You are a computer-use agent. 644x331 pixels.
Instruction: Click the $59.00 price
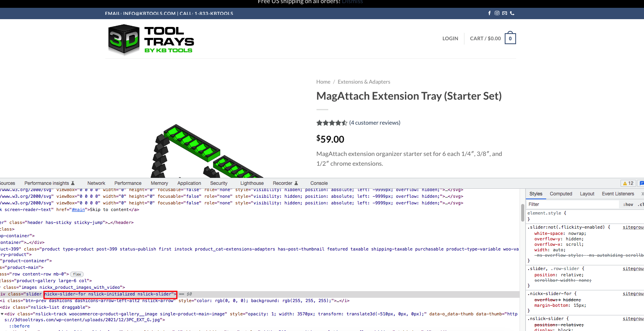pyautogui.click(x=330, y=139)
